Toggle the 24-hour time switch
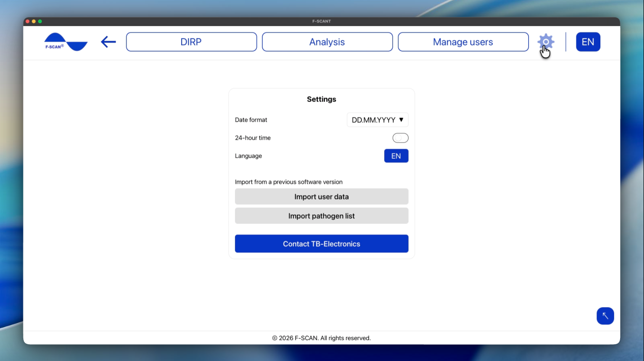This screenshot has width=644, height=361. pos(400,138)
